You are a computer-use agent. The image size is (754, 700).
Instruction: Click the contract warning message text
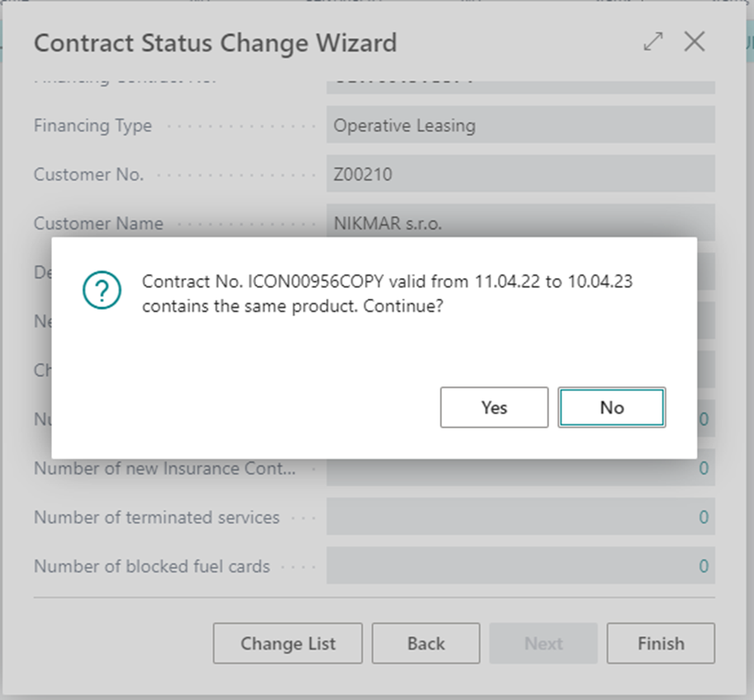(x=387, y=294)
